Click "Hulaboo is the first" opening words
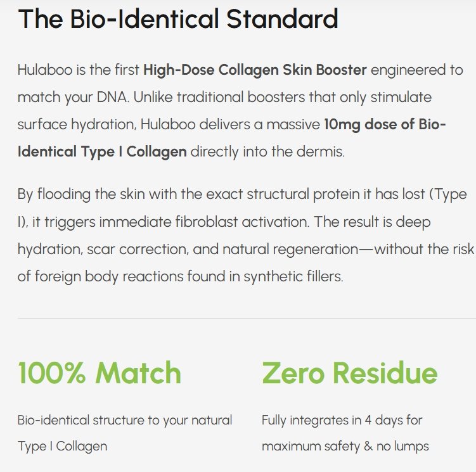Image resolution: width=476 pixels, height=472 pixels. coord(79,70)
